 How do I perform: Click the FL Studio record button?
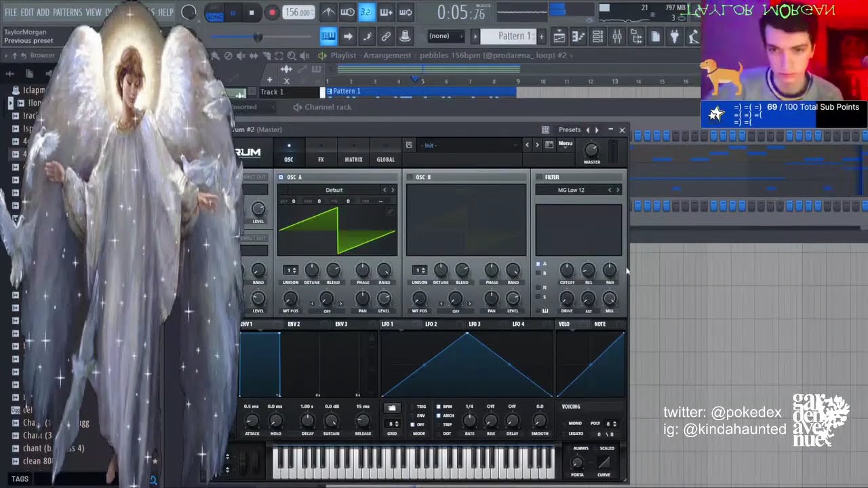click(272, 12)
